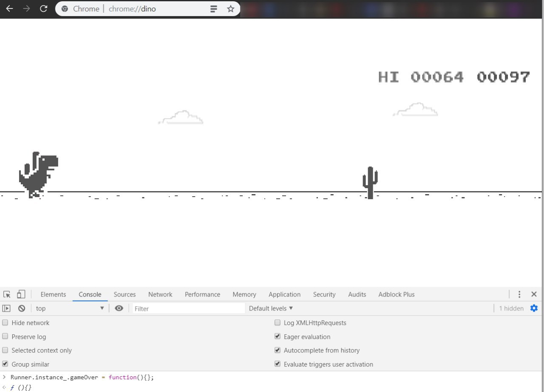Select the inspect element picker icon
This screenshot has height=392, width=544.
7,294
